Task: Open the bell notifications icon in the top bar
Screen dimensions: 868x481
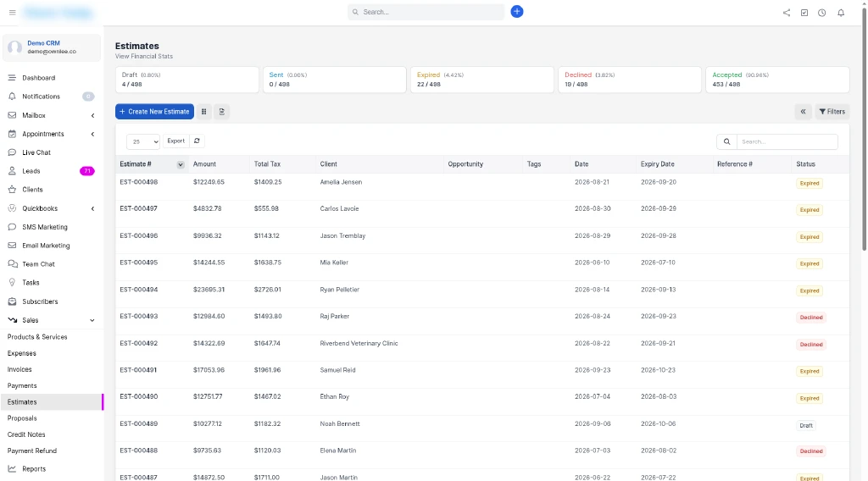Action: pyautogui.click(x=840, y=13)
